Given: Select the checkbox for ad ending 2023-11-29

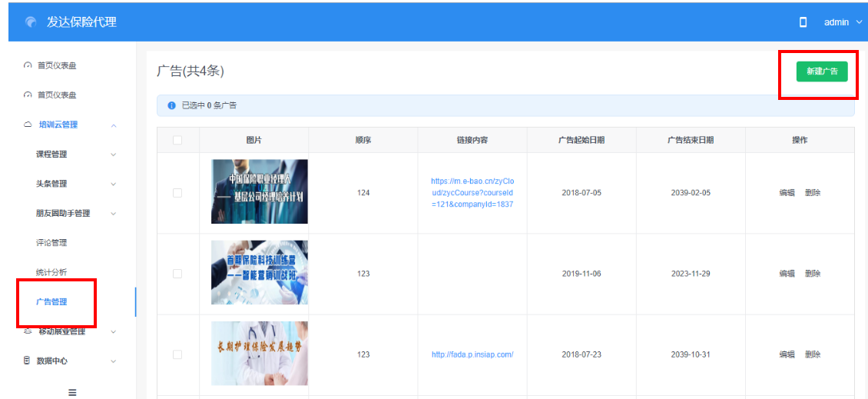Looking at the screenshot, I should (x=177, y=274).
